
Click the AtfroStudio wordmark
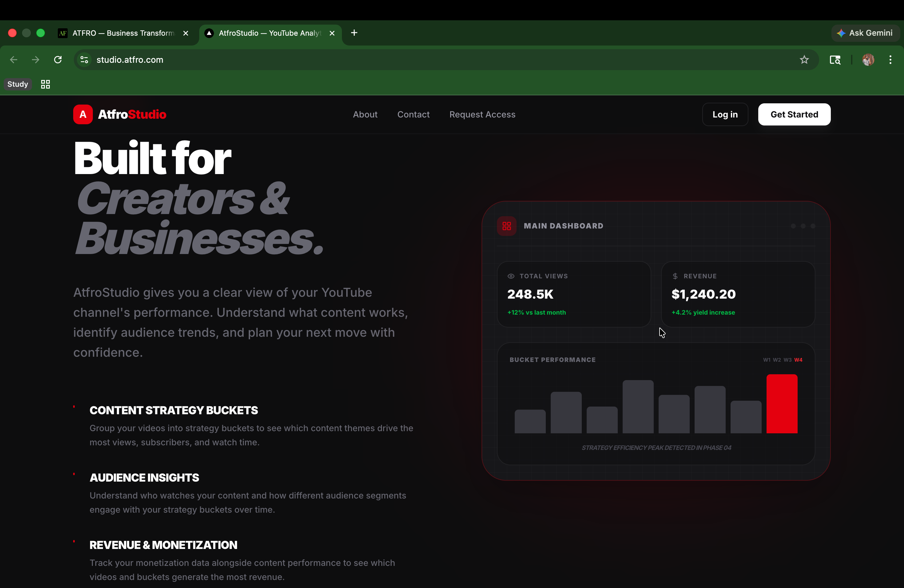(132, 114)
